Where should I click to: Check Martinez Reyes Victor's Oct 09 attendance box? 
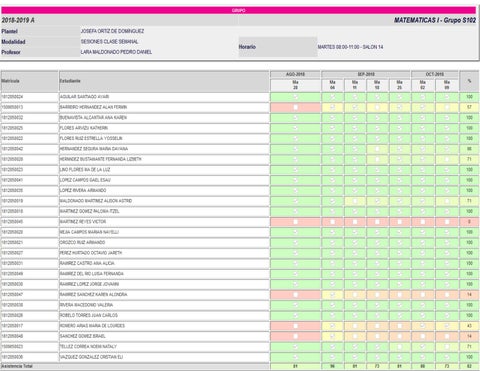click(x=447, y=222)
